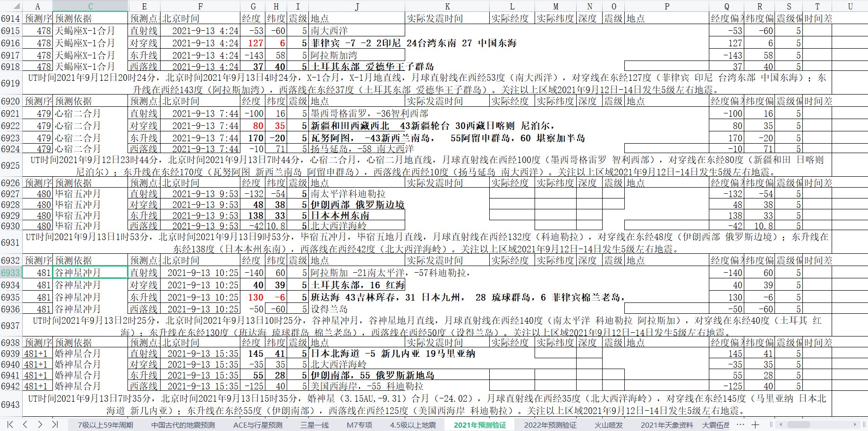This screenshot has width=868, height=431.
Task: Jump to the first sheet tab arrow
Action: (10, 424)
